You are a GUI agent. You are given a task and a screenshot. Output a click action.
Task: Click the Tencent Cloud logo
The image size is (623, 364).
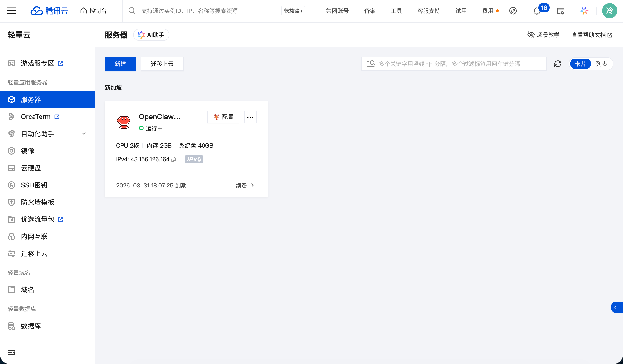49,11
